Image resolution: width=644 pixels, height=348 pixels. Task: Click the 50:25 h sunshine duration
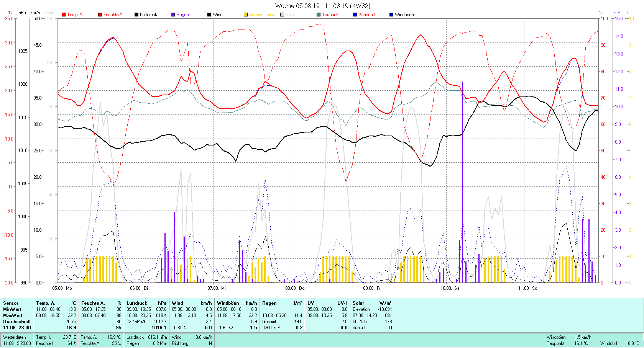(x=360, y=322)
